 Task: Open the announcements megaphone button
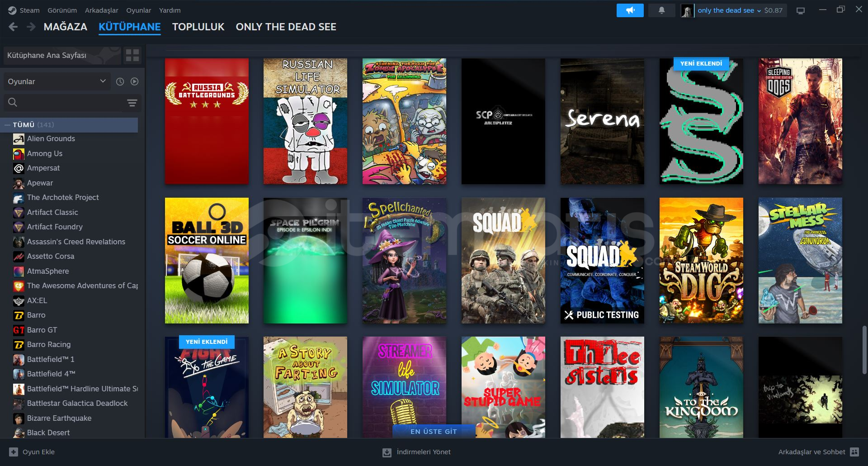[630, 10]
